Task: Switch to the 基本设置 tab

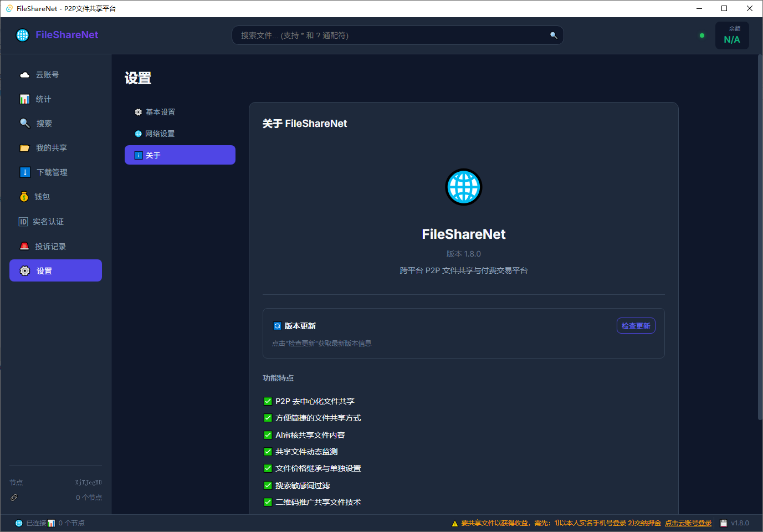Action: [x=180, y=112]
